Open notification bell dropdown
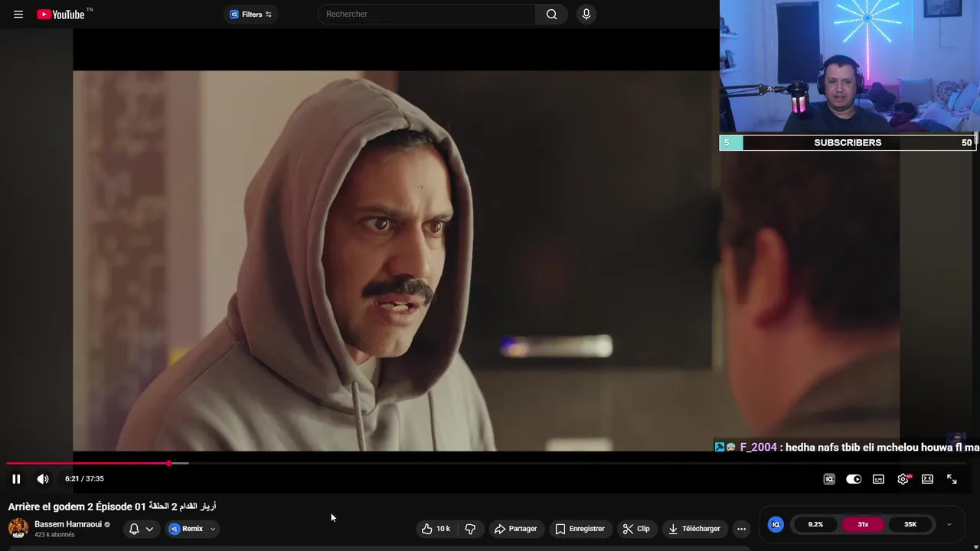980x551 pixels. coord(142,529)
